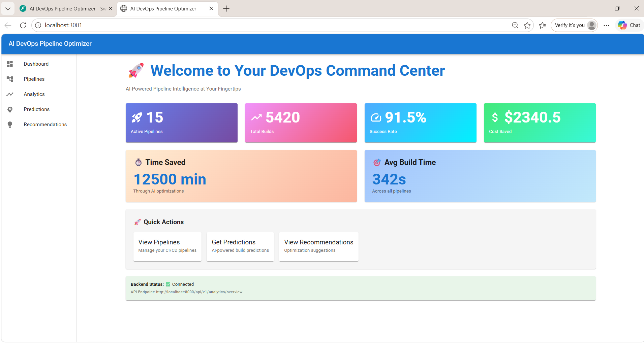This screenshot has width=644, height=343.
Task: Click the rocket icon on Active Pipelines card
Action: 136,117
